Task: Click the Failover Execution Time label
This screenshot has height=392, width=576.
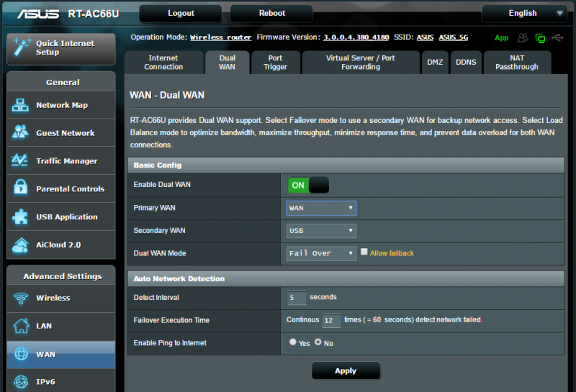Action: (171, 320)
